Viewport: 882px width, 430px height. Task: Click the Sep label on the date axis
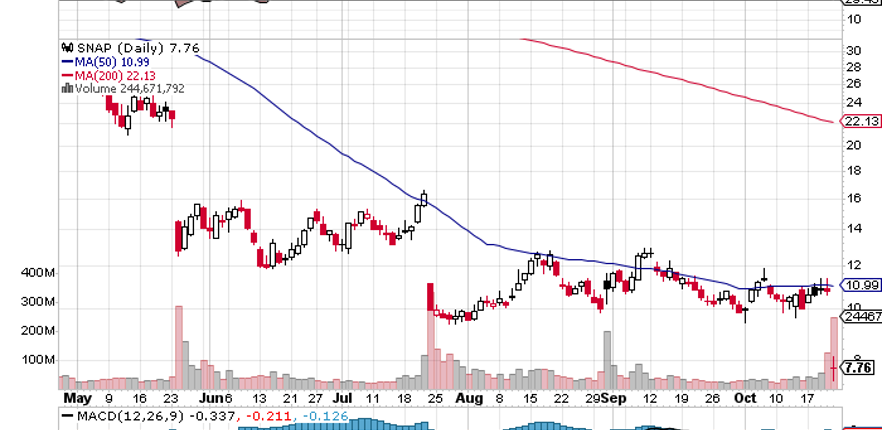tap(613, 398)
